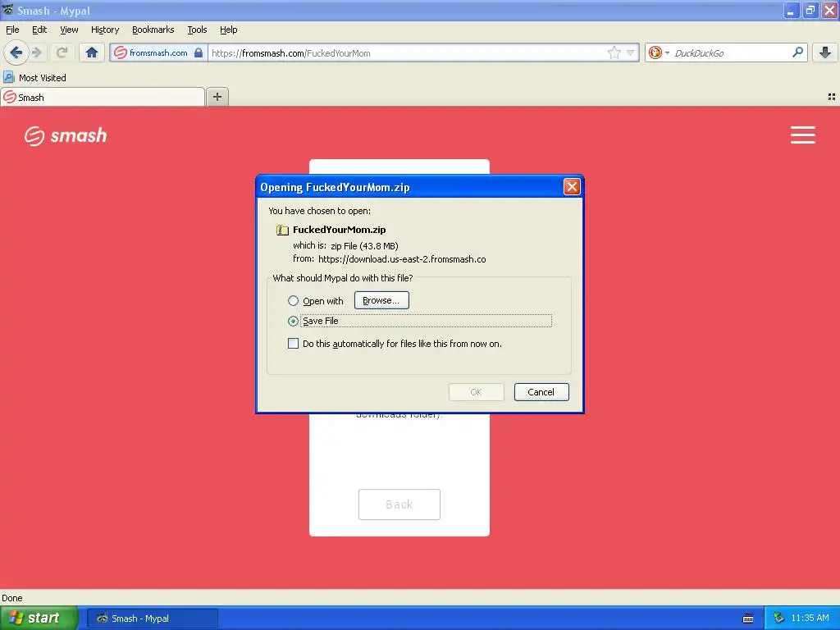Screen dimensions: 840x630
Task: Select the Save File radio option
Action: tap(293, 321)
